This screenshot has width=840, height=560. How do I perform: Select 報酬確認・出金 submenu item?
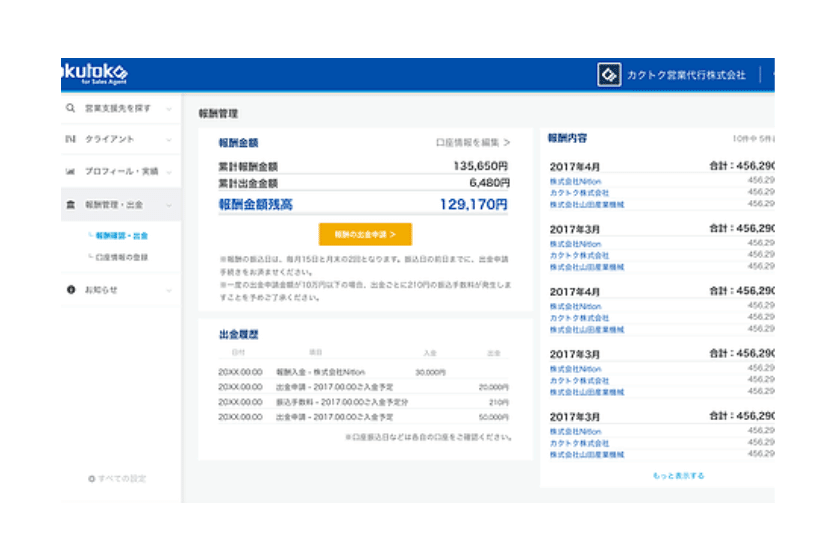click(121, 236)
